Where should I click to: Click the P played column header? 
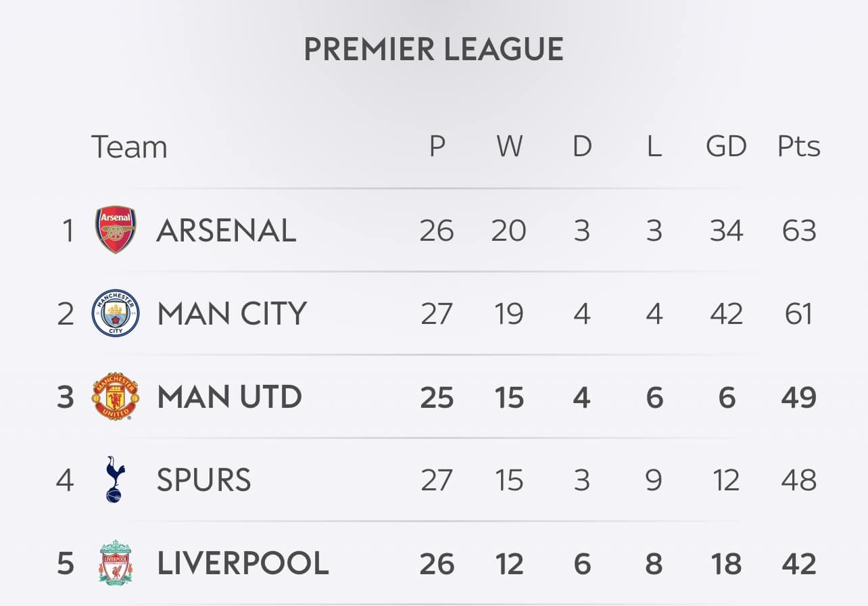tap(437, 146)
